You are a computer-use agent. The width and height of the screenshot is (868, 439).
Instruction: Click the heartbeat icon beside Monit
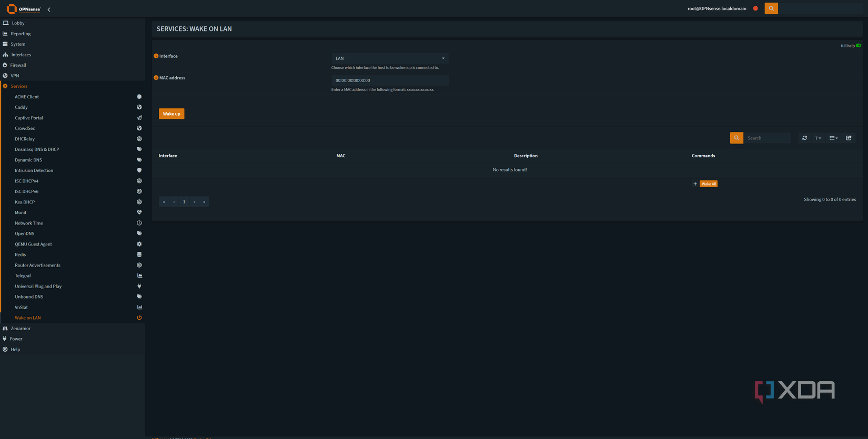(139, 212)
